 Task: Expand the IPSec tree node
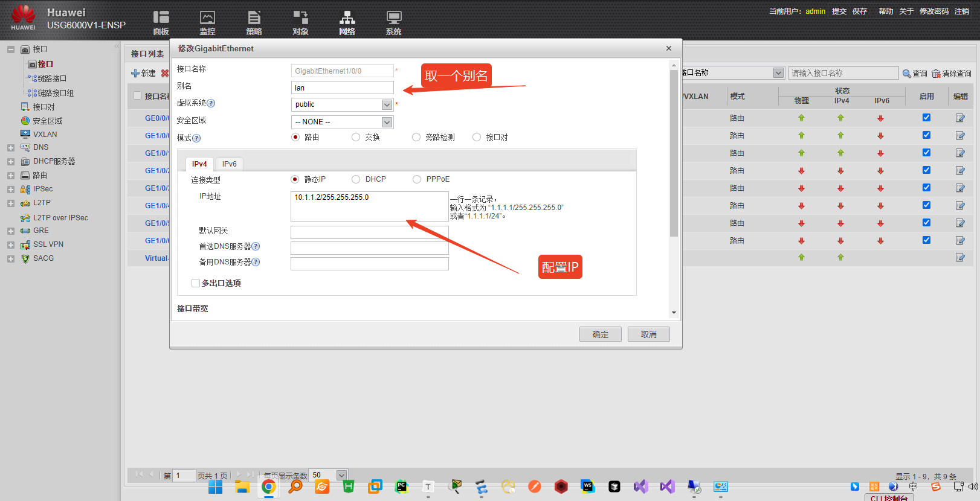click(x=11, y=190)
